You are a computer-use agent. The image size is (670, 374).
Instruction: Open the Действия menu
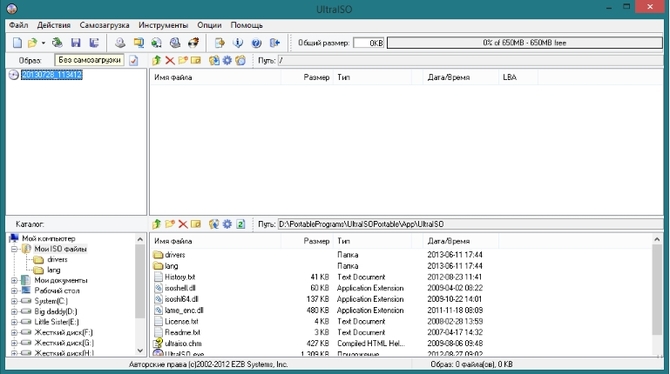pos(54,25)
